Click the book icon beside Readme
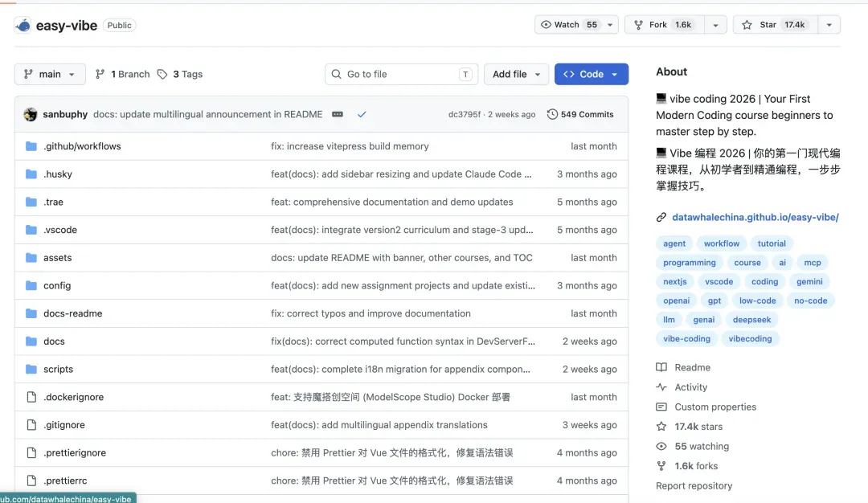868x503 pixels. point(661,367)
